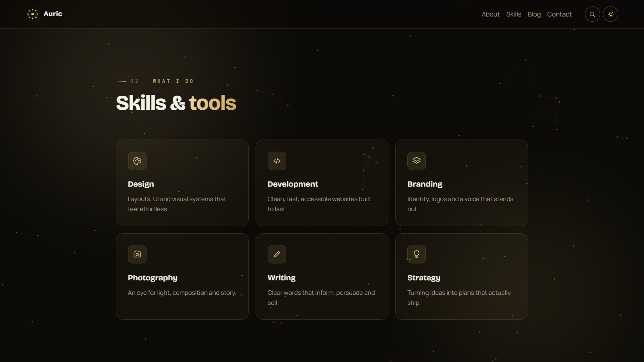The width and height of the screenshot is (644, 362).
Task: Click the Auric brand name
Action: pyautogui.click(x=53, y=14)
